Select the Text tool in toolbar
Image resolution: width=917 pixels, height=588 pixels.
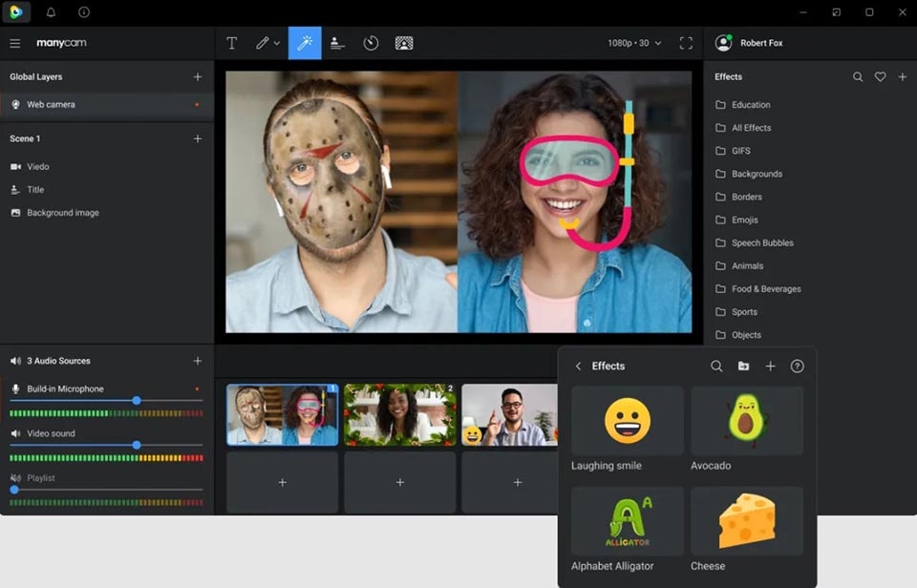point(231,43)
